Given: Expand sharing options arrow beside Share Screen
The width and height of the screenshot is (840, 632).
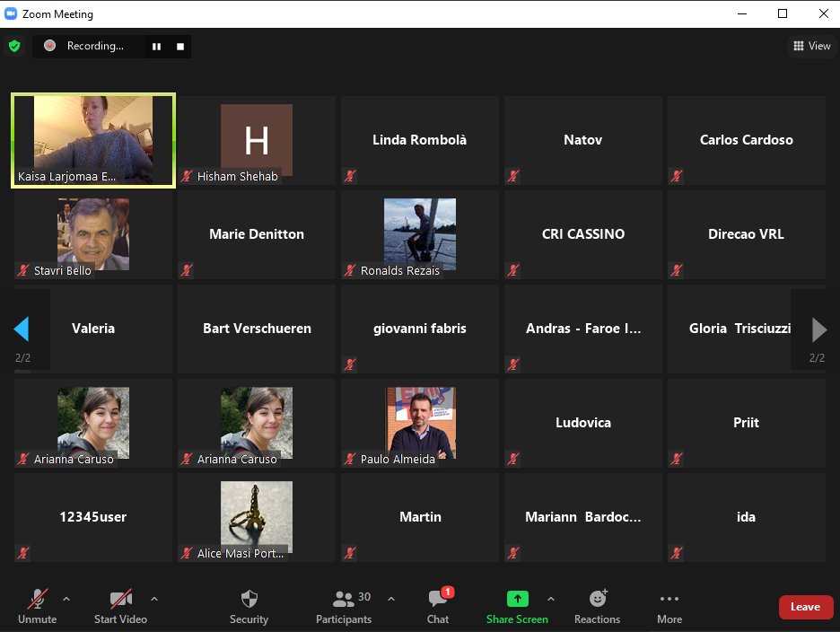Looking at the screenshot, I should [551, 599].
